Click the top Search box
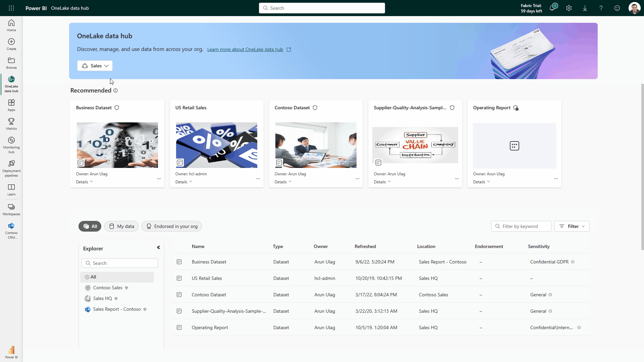This screenshot has height=362, width=644. pos(322,8)
